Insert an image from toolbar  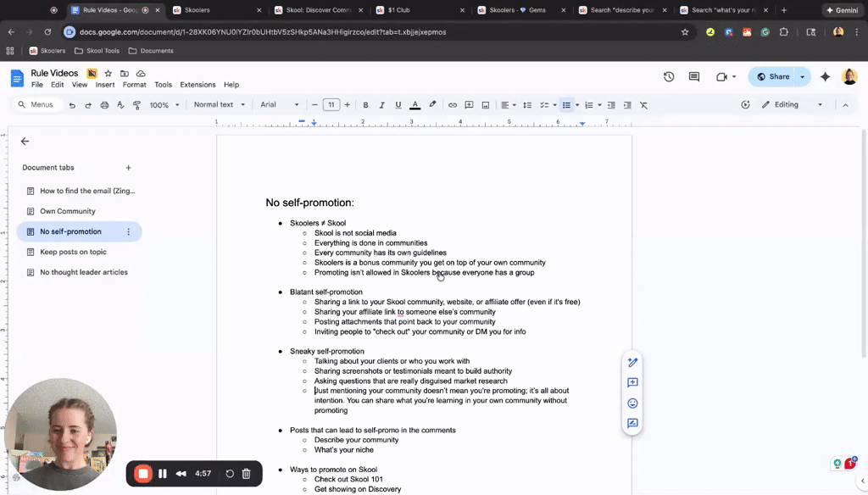[486, 104]
